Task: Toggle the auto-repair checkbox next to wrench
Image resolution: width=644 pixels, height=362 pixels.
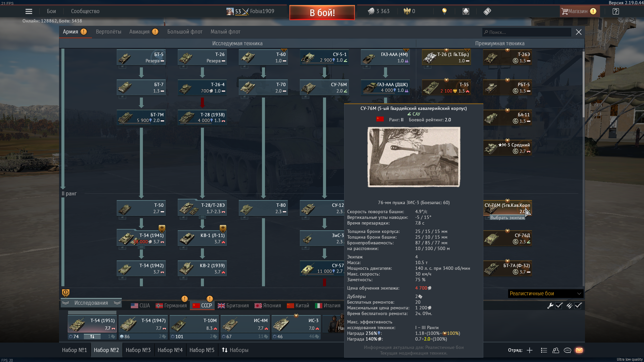Action: click(559, 306)
